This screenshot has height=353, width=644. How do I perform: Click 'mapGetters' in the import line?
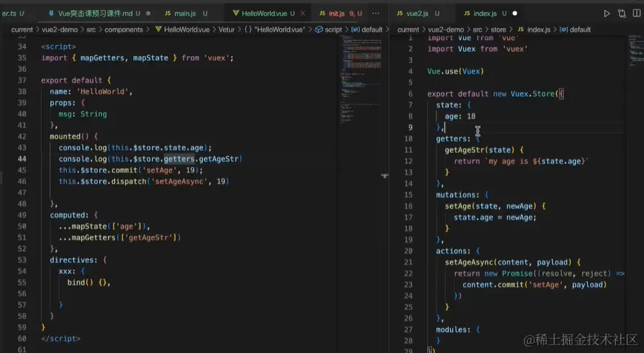click(x=102, y=58)
